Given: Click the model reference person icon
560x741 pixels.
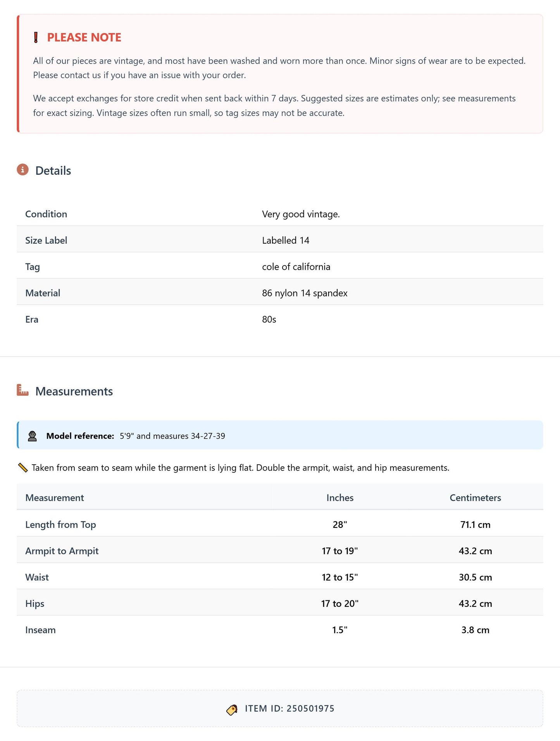Looking at the screenshot, I should click(x=33, y=436).
